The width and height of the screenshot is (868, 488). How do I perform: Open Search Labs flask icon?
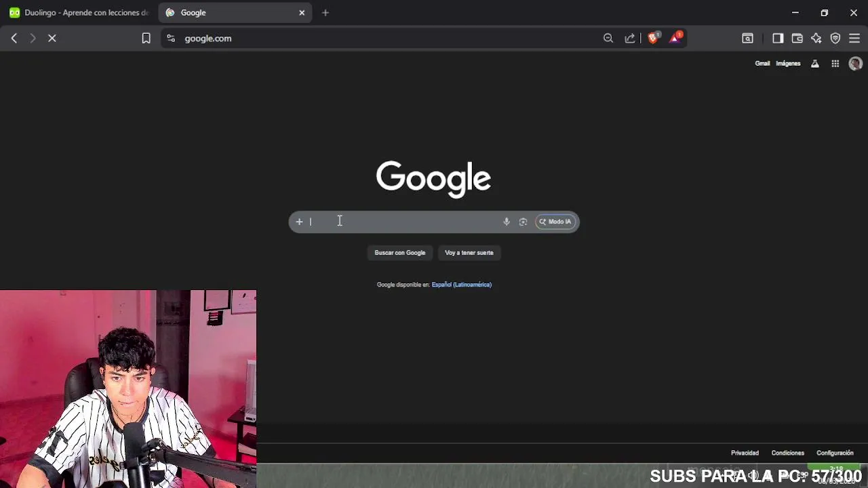pyautogui.click(x=815, y=64)
